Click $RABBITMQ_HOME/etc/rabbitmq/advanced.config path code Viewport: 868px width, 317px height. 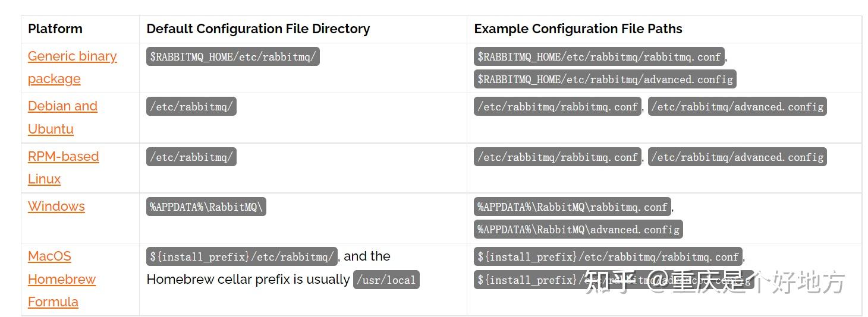coord(605,79)
